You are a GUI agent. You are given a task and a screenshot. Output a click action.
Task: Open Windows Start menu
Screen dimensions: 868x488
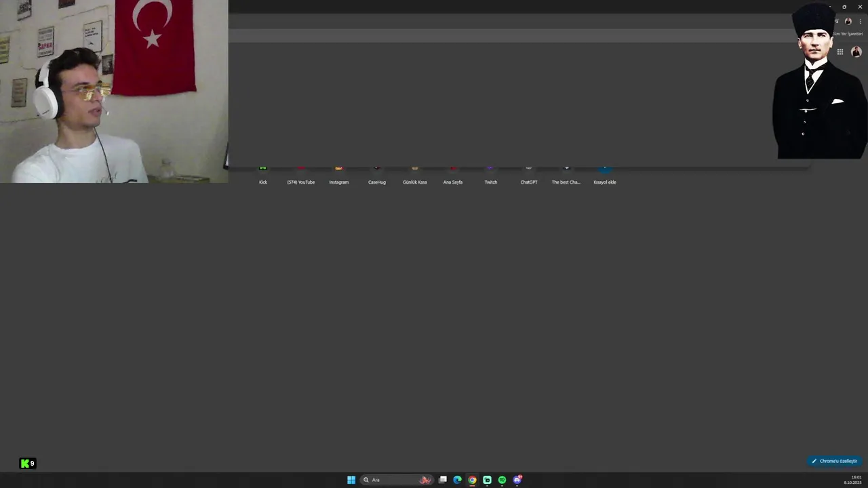pyautogui.click(x=351, y=480)
